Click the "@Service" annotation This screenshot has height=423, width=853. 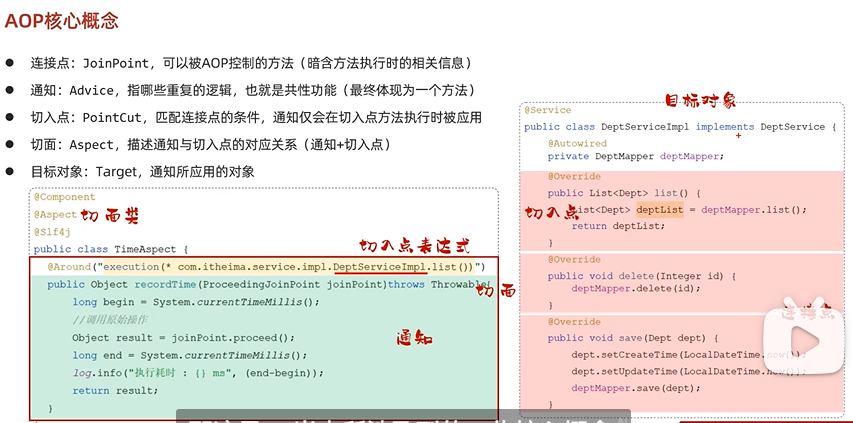point(548,110)
